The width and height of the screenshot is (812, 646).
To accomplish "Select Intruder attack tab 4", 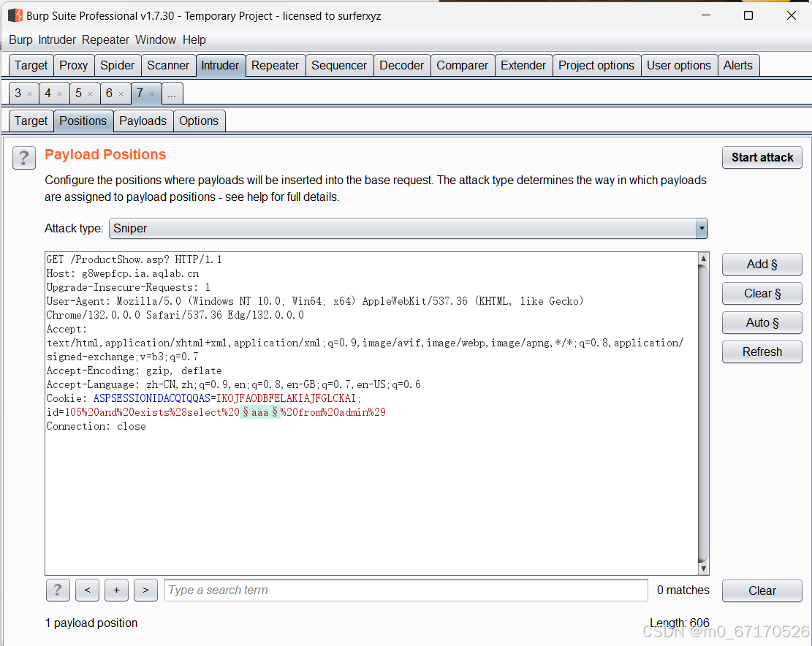I will (x=48, y=94).
